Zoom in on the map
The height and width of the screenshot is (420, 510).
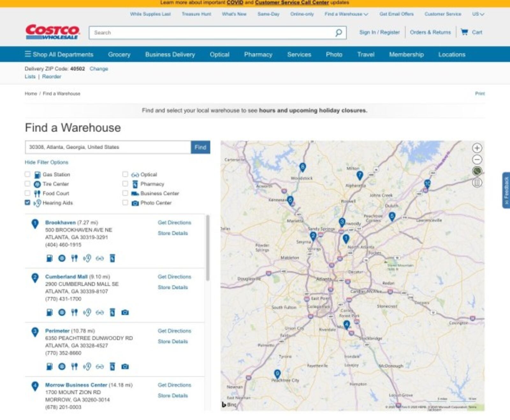(477, 148)
